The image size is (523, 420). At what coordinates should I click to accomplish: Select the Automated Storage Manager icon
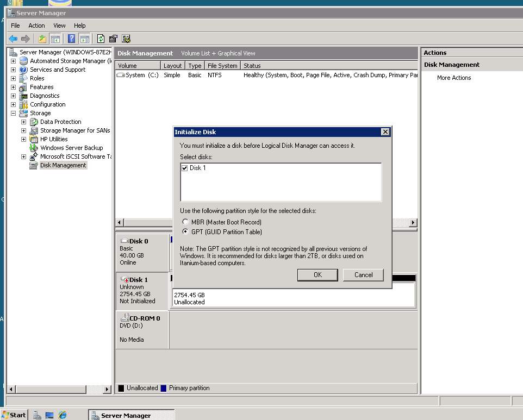[x=24, y=61]
